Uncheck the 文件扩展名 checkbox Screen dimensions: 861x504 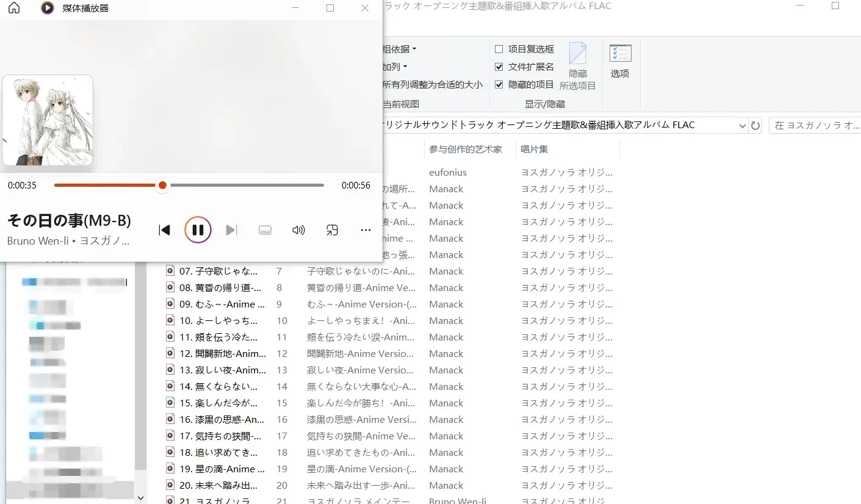tap(499, 67)
